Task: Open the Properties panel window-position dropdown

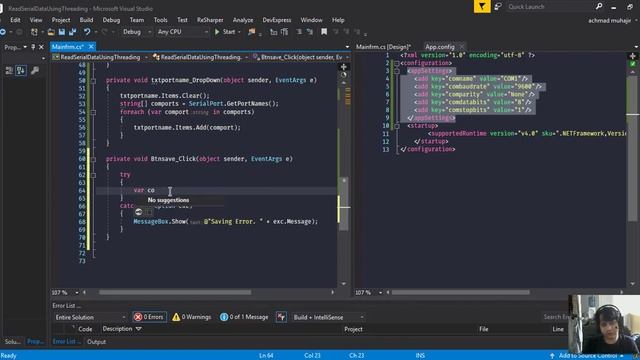Action: coord(25,47)
